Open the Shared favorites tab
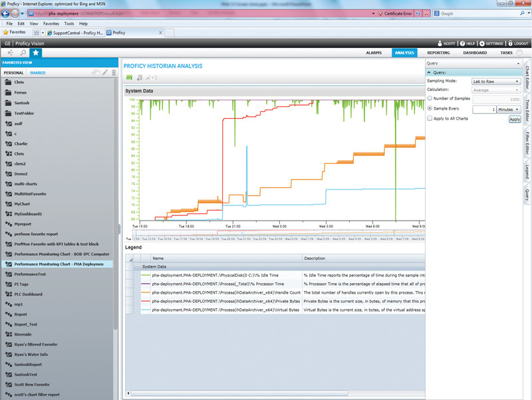 click(x=37, y=73)
